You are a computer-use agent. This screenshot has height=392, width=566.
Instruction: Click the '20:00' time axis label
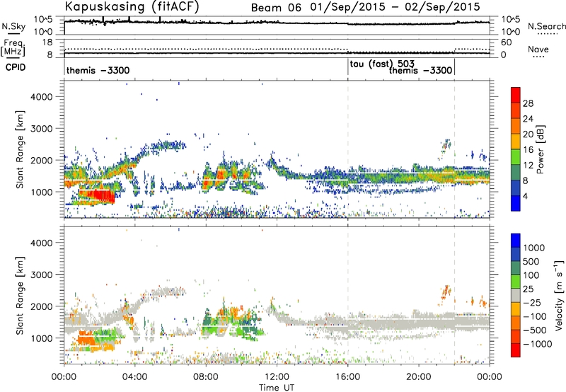[x=419, y=377]
